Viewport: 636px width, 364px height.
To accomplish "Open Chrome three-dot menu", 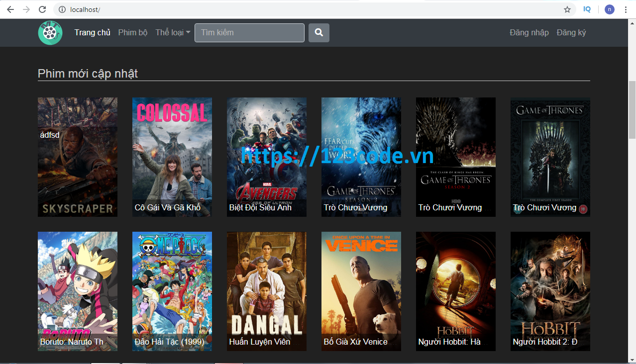I will [626, 9].
